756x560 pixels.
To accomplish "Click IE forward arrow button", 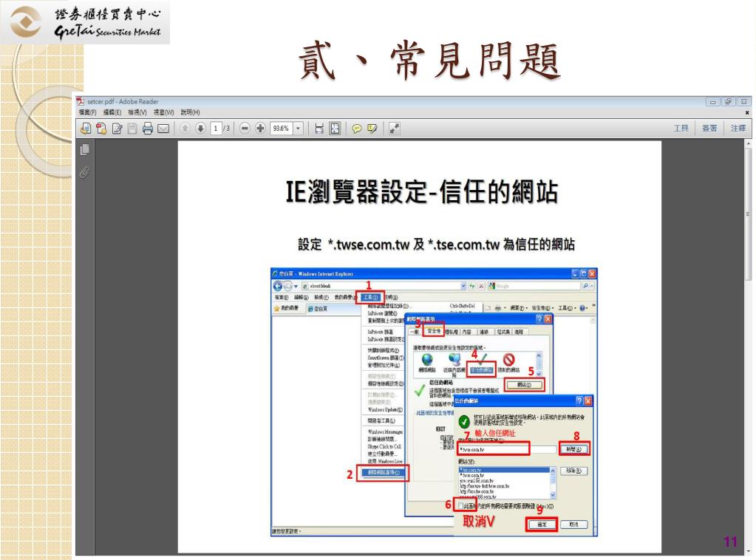I will 287,286.
